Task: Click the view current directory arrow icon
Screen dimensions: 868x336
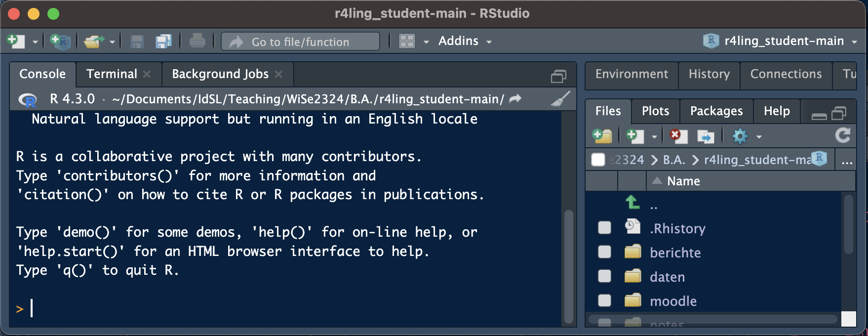Action: 515,98
